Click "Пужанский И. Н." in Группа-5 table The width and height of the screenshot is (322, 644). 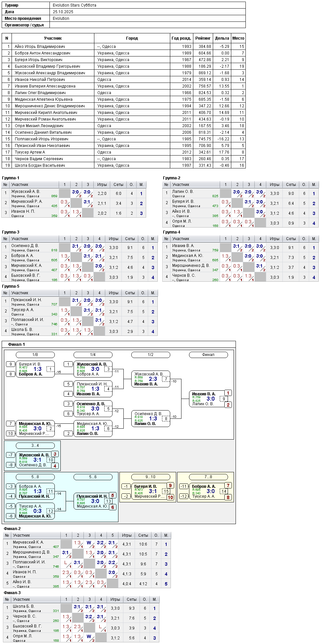click(26, 300)
